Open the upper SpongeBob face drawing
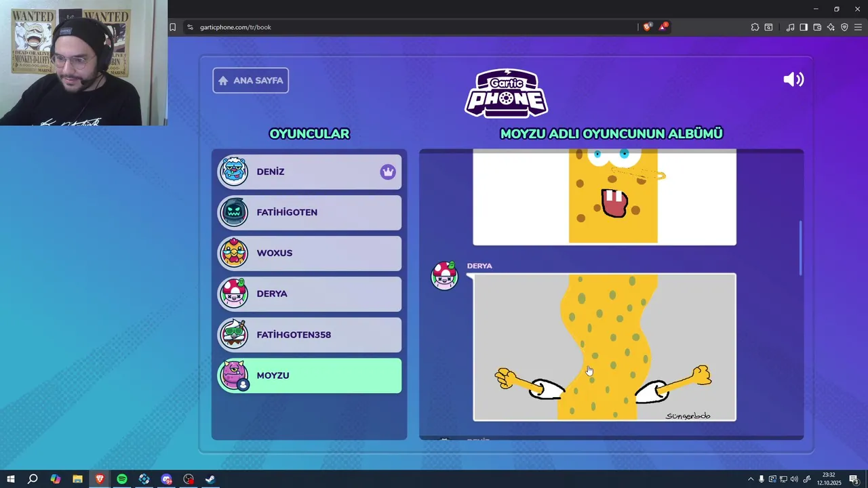This screenshot has width=868, height=488. tap(604, 197)
